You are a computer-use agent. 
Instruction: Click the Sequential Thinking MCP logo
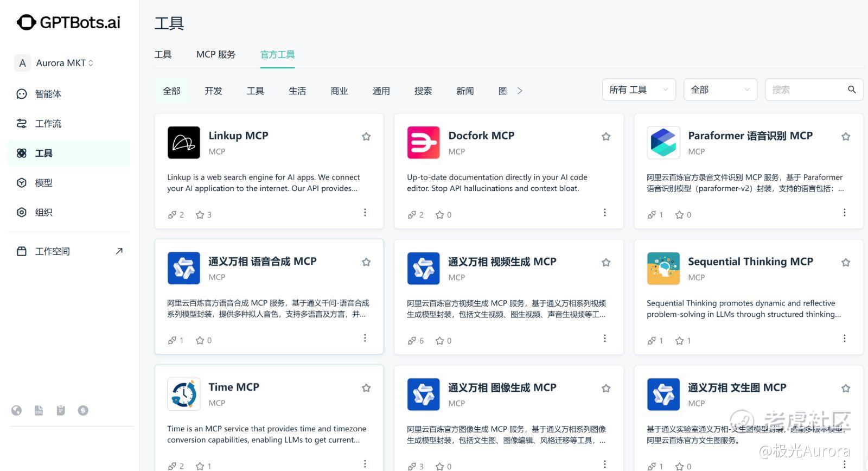point(663,268)
